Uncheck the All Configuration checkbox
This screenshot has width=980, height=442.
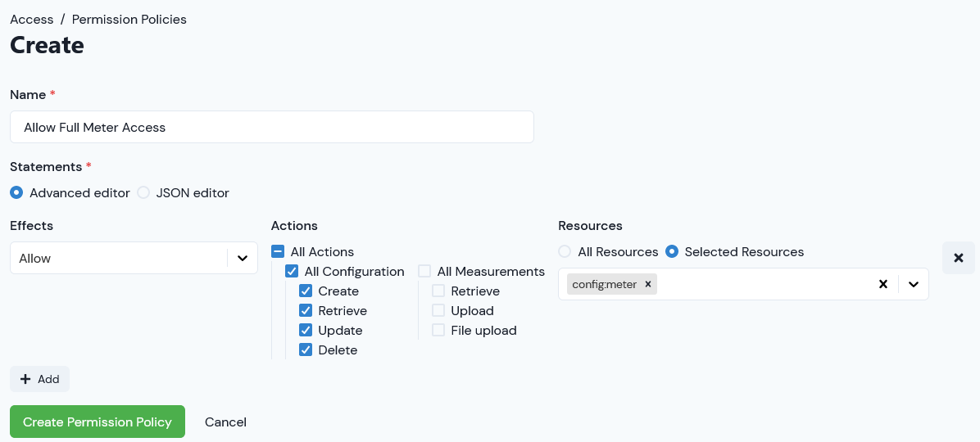[292, 272]
